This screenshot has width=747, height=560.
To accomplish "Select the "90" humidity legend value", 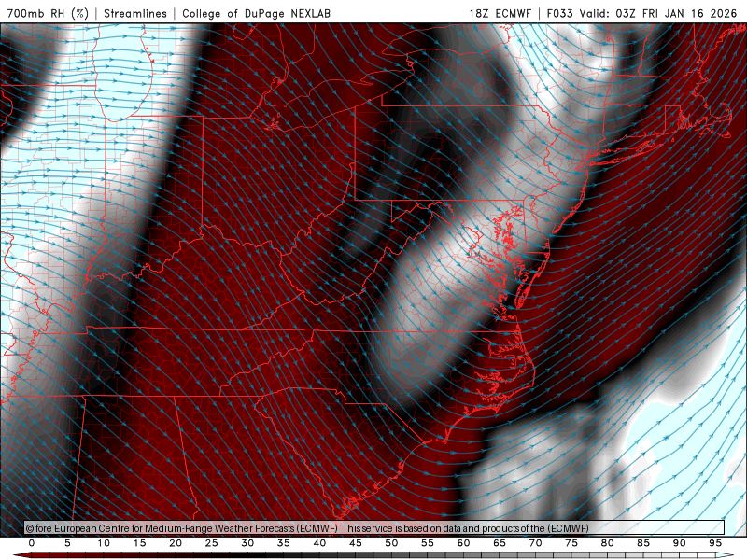I will tap(679, 543).
